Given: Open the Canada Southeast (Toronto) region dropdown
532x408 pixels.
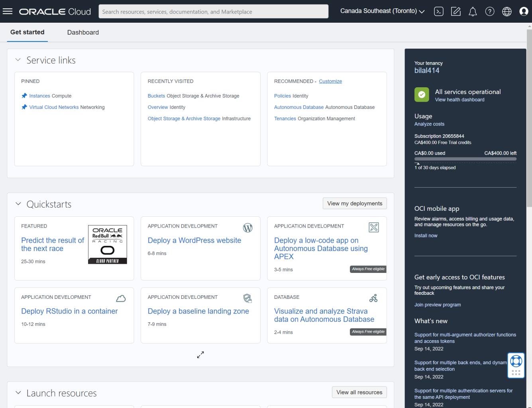Looking at the screenshot, I should [x=382, y=11].
